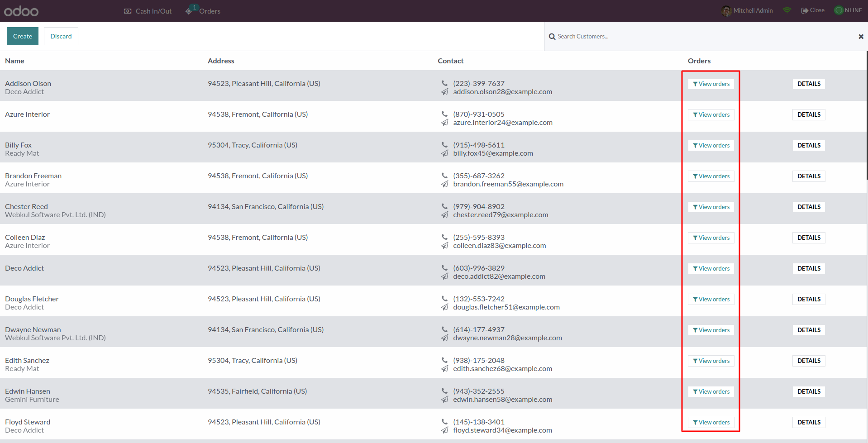This screenshot has width=868, height=443.
Task: Click email icon beside dwayne.newman28@example.com
Action: tap(444, 338)
